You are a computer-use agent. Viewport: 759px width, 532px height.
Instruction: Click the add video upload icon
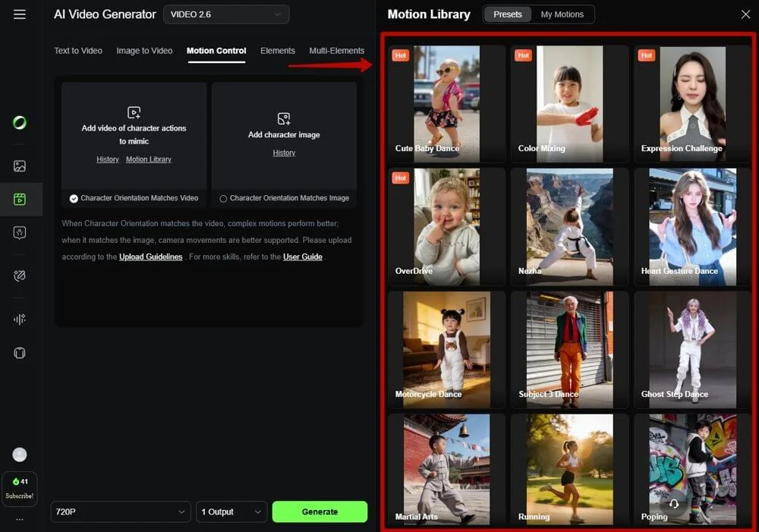tap(134, 112)
